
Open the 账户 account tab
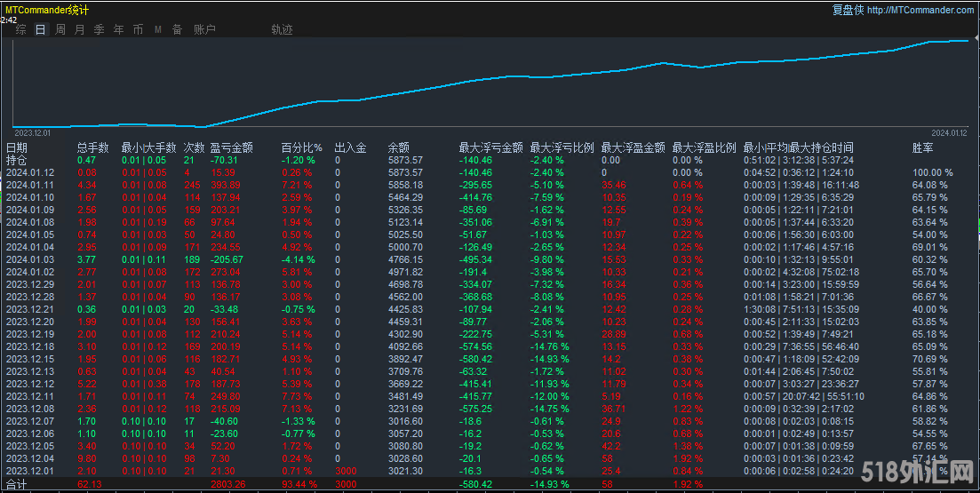coord(204,29)
